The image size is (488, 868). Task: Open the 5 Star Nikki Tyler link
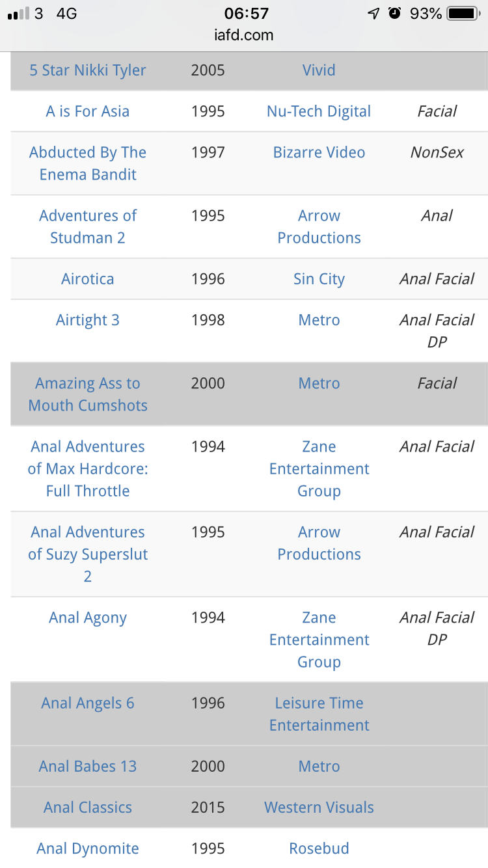point(88,70)
